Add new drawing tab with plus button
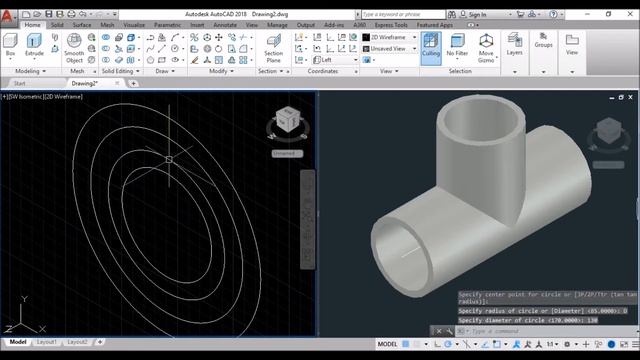The height and width of the screenshot is (360, 640). click(133, 83)
